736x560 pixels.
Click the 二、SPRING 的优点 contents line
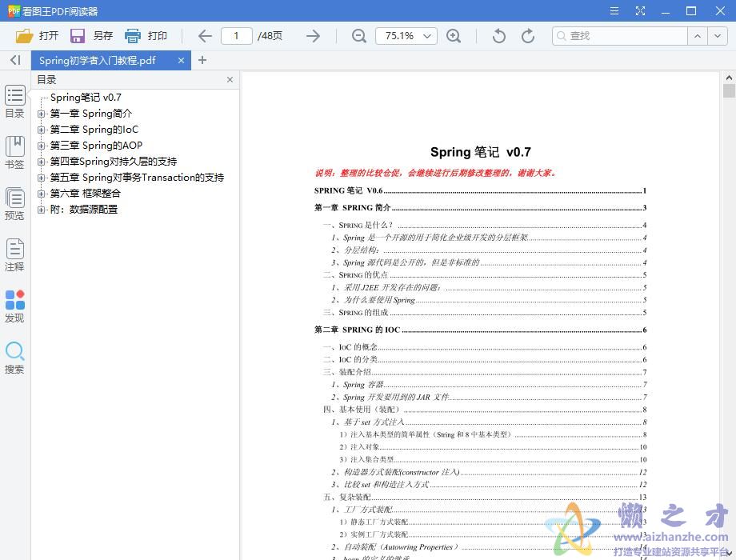click(485, 274)
